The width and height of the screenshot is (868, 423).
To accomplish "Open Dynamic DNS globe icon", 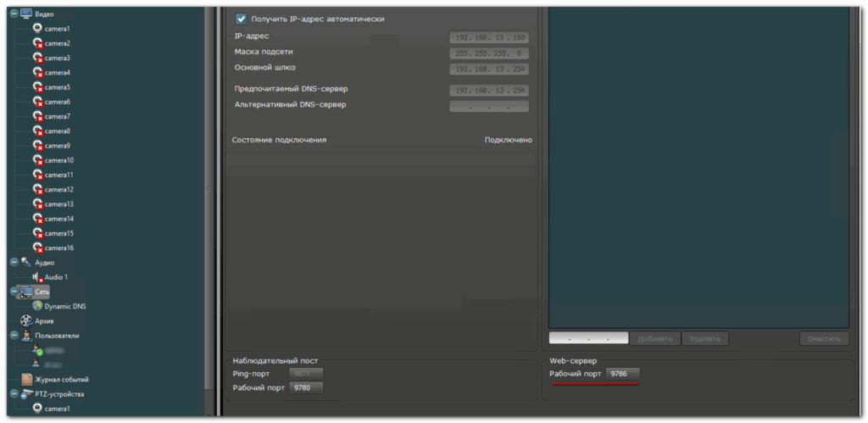I will [37, 306].
